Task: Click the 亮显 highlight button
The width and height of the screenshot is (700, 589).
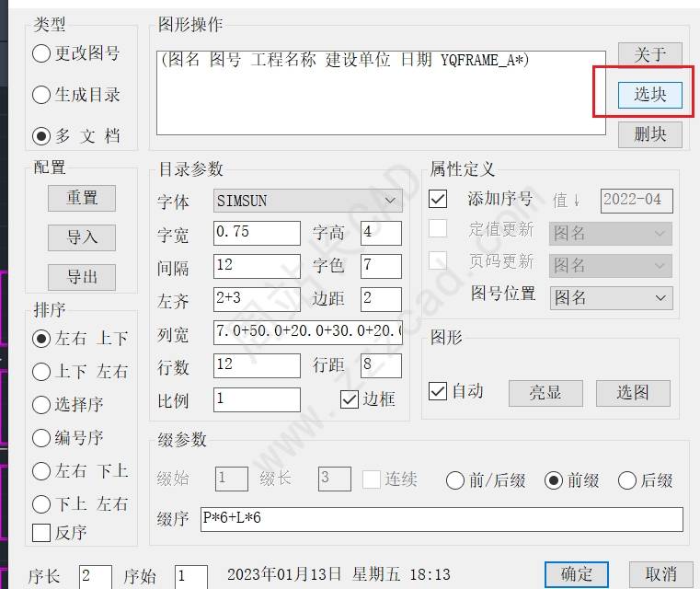Action: tap(545, 393)
